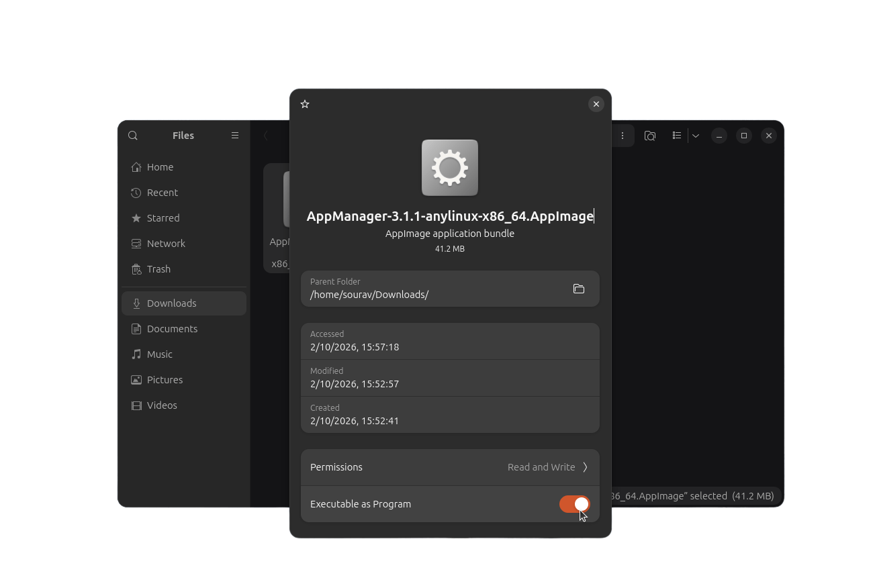Switch to list view icon
873x588 pixels.
677,136
